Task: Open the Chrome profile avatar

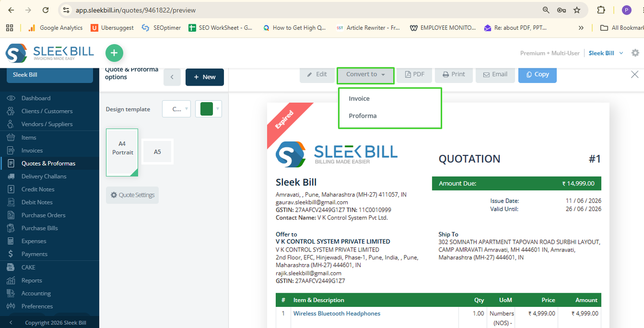Action: 626,10
